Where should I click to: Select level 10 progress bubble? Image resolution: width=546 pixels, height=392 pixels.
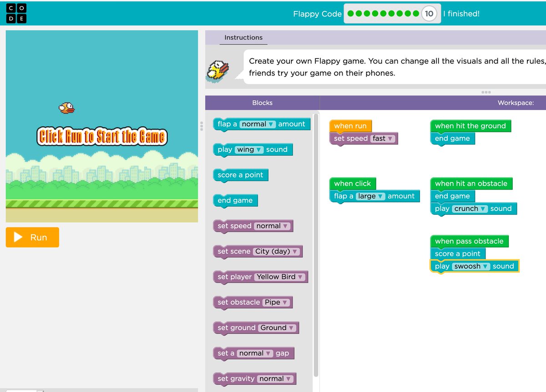(429, 14)
